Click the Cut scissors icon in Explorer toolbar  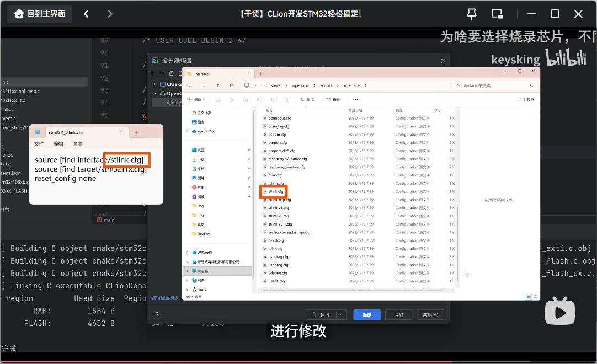(x=217, y=100)
